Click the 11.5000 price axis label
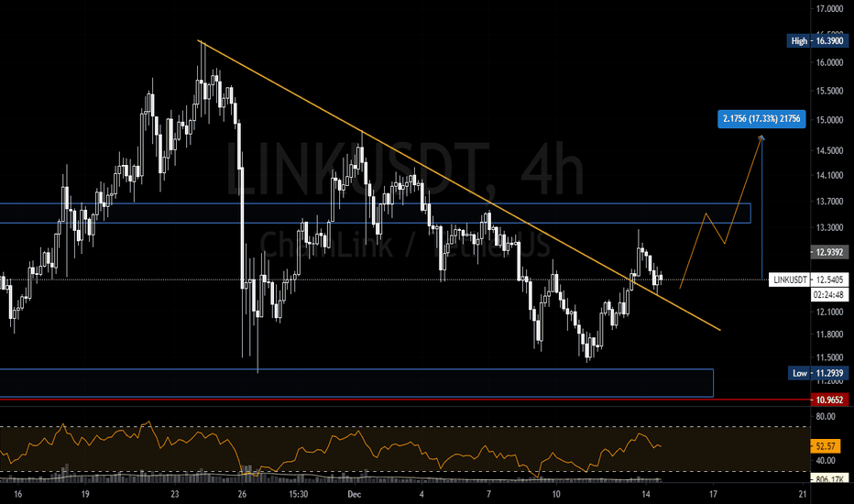The image size is (854, 504). point(829,357)
